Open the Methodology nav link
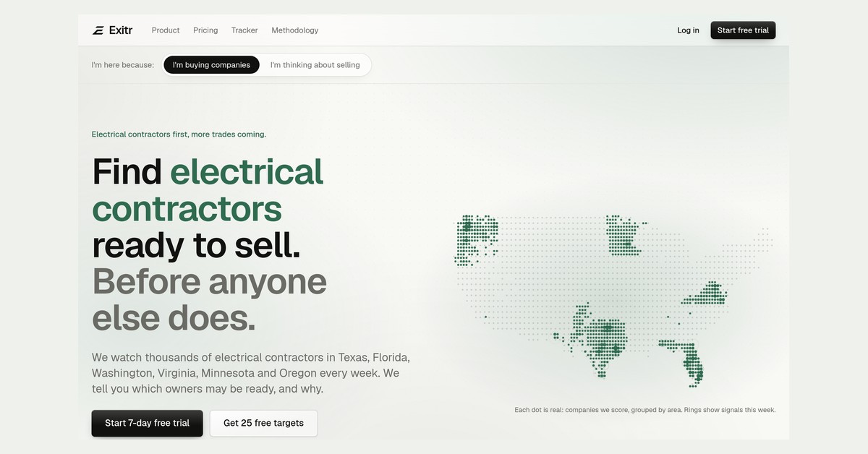The height and width of the screenshot is (454, 868). pyautogui.click(x=295, y=30)
